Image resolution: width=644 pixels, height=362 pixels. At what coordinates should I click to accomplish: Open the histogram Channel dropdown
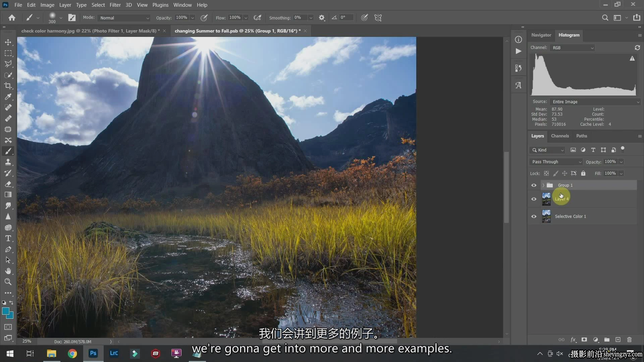coord(572,48)
